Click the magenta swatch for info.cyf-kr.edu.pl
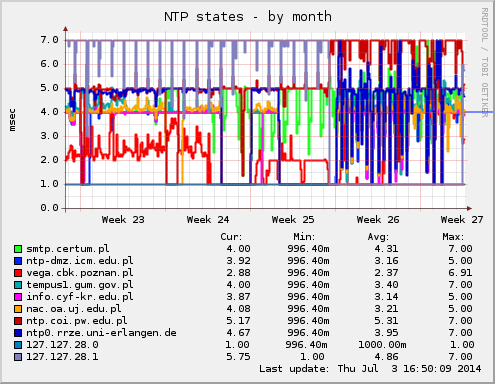 click(18, 297)
